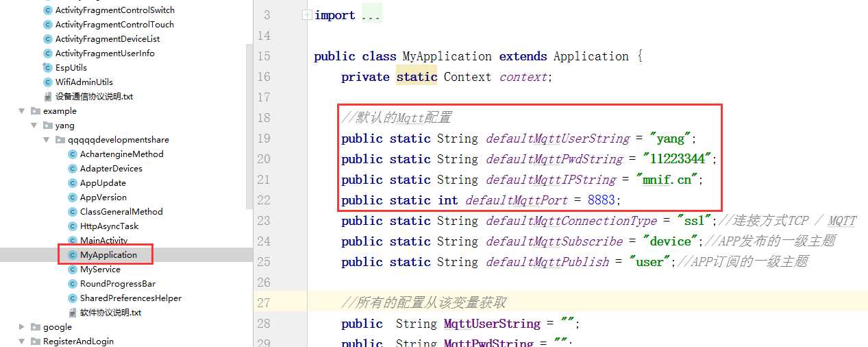Click the class icon beside HttpAsyncTask
Image resolution: width=868 pixels, height=347 pixels.
pyautogui.click(x=73, y=226)
